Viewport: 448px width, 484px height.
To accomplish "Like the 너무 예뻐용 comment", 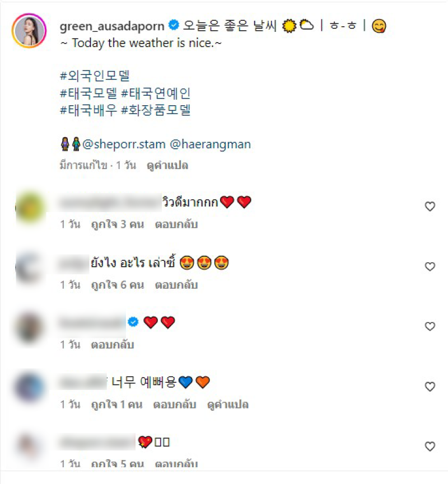I will (430, 387).
